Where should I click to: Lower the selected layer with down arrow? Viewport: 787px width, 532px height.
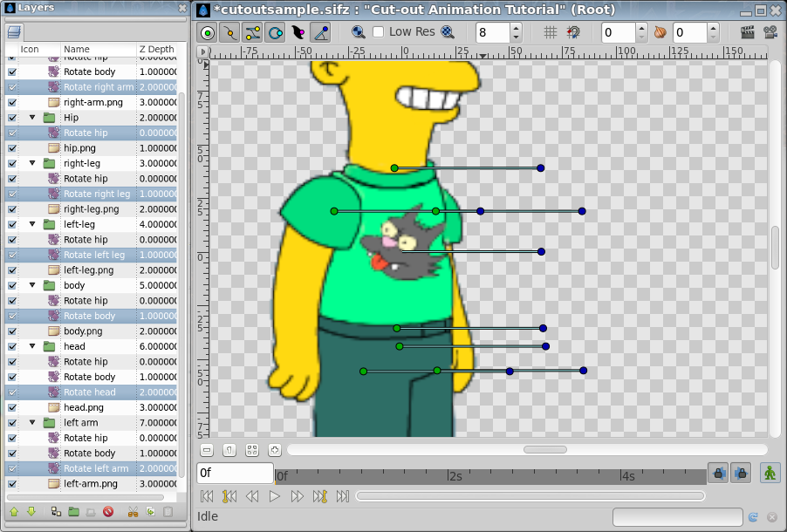pyautogui.click(x=31, y=512)
